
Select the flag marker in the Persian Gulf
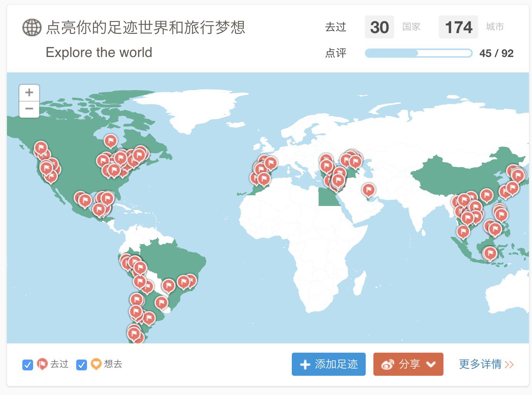tap(368, 189)
